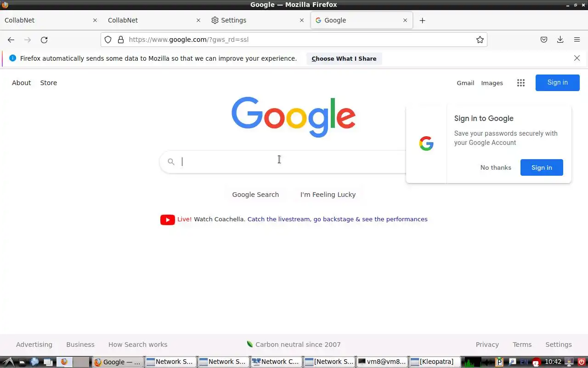Image resolution: width=588 pixels, height=368 pixels.
Task: Click the key manager tray icon
Action: pos(512,362)
